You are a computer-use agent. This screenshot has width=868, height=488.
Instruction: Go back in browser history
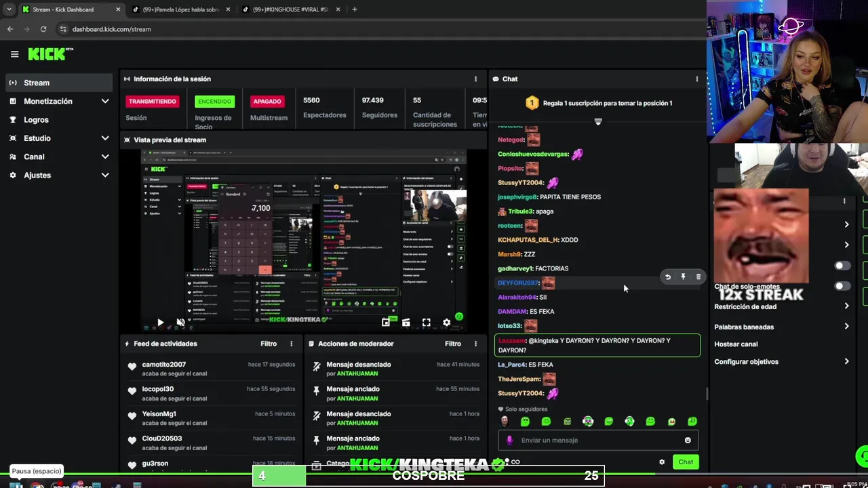10,29
